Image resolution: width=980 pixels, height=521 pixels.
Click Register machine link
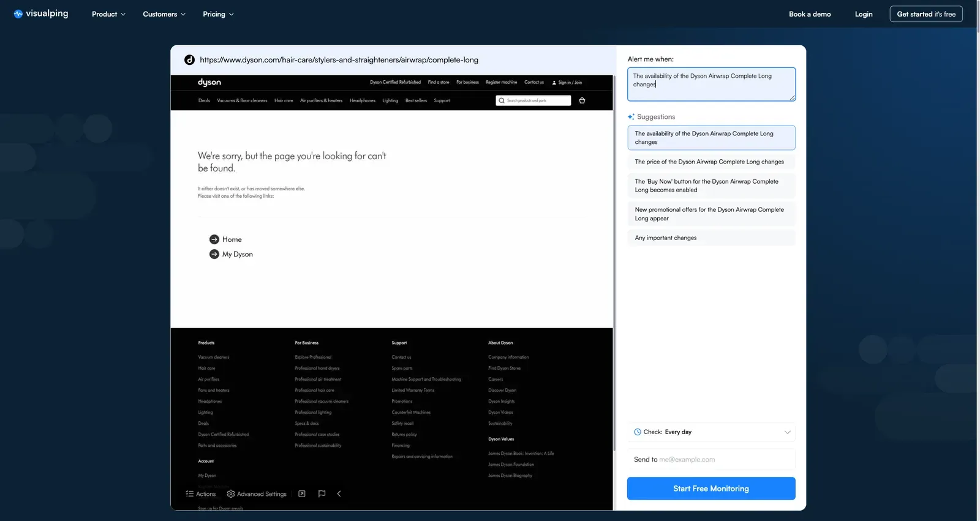pyautogui.click(x=501, y=82)
